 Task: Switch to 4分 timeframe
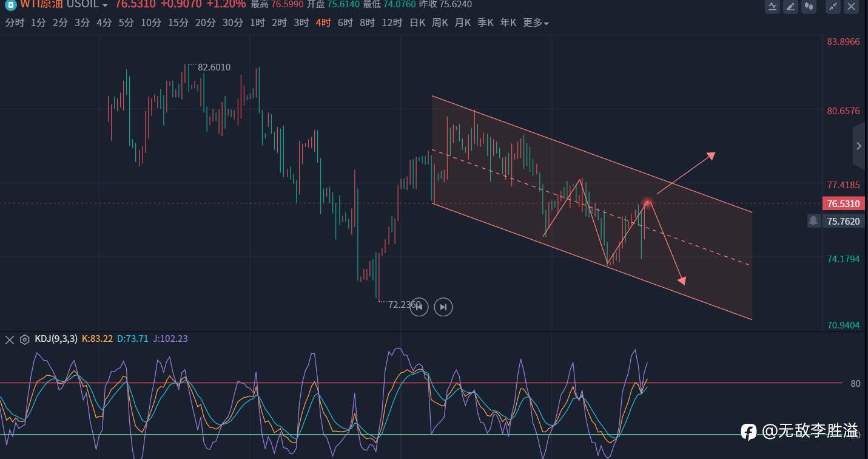tap(104, 23)
